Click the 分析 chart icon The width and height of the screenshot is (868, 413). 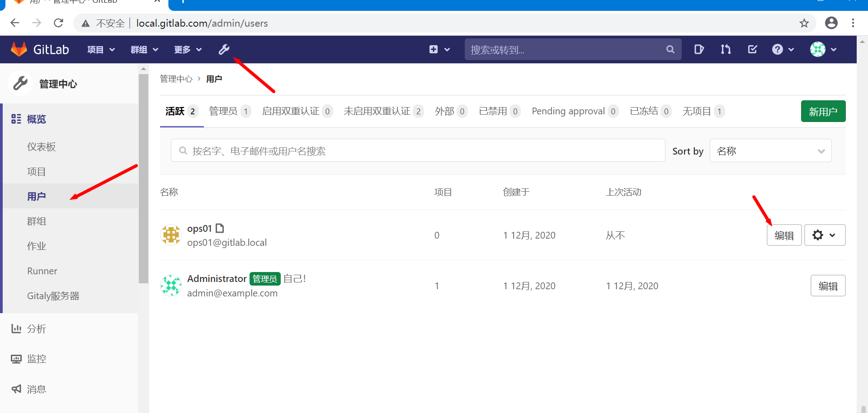point(16,329)
